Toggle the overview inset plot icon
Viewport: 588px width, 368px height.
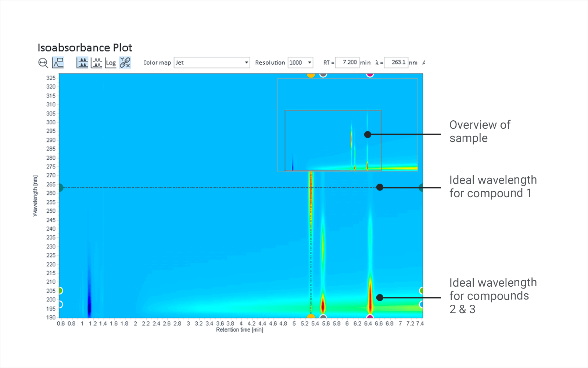tap(58, 63)
